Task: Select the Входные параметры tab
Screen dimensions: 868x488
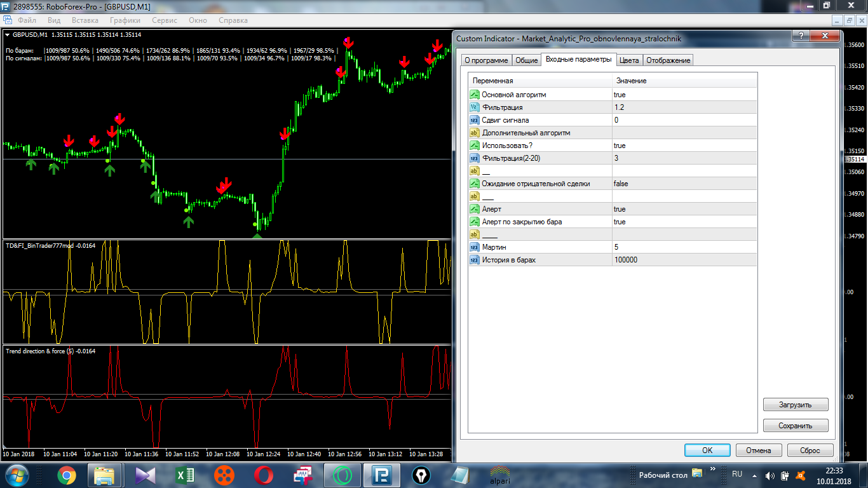Action: 579,59
